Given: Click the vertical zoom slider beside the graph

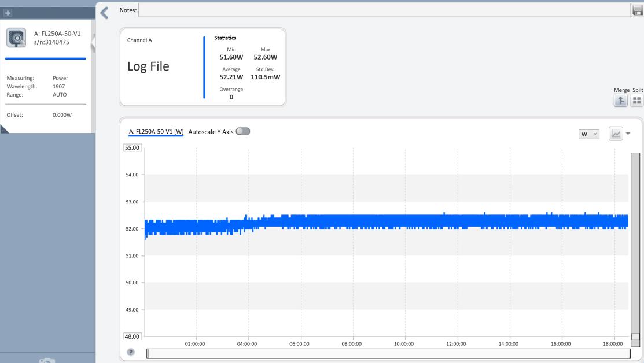Looking at the screenshot, I should [x=635, y=250].
